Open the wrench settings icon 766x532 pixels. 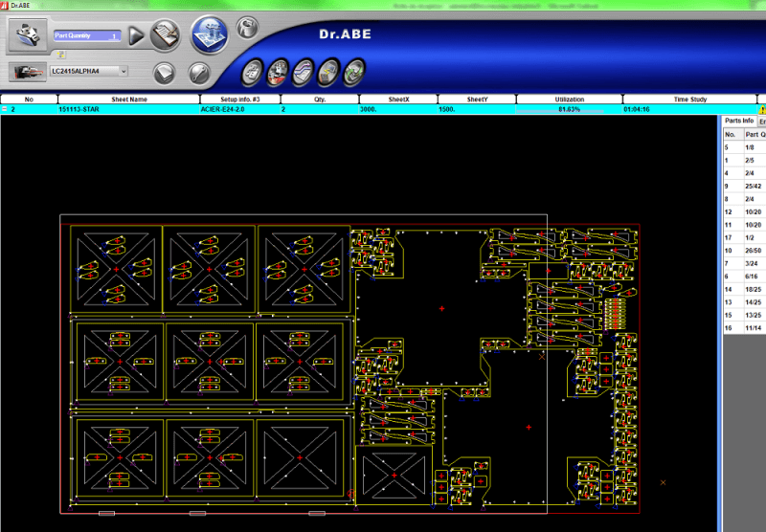(x=199, y=74)
